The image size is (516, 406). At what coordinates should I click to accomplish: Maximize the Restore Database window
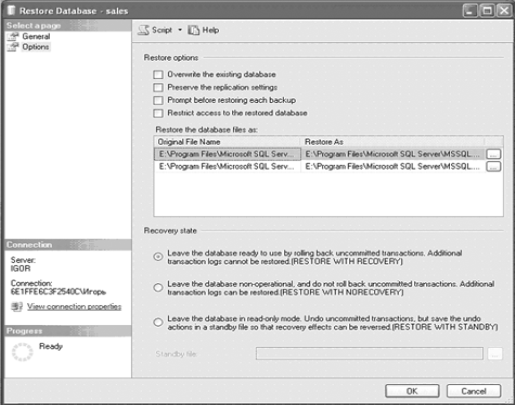(x=487, y=11)
